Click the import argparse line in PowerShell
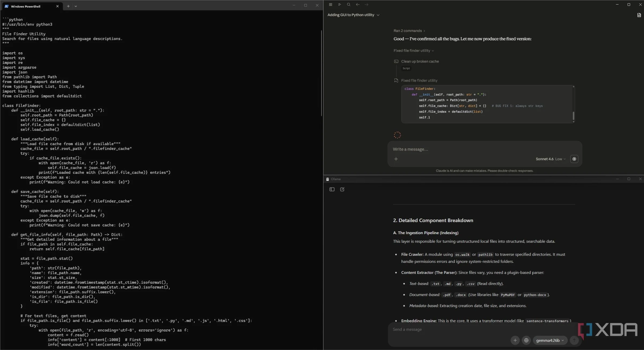This screenshot has height=350, width=644. (19, 67)
